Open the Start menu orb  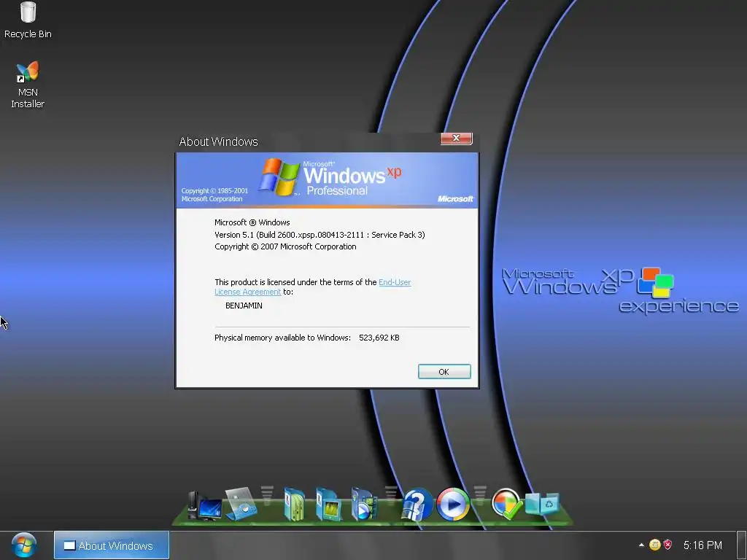click(x=23, y=545)
